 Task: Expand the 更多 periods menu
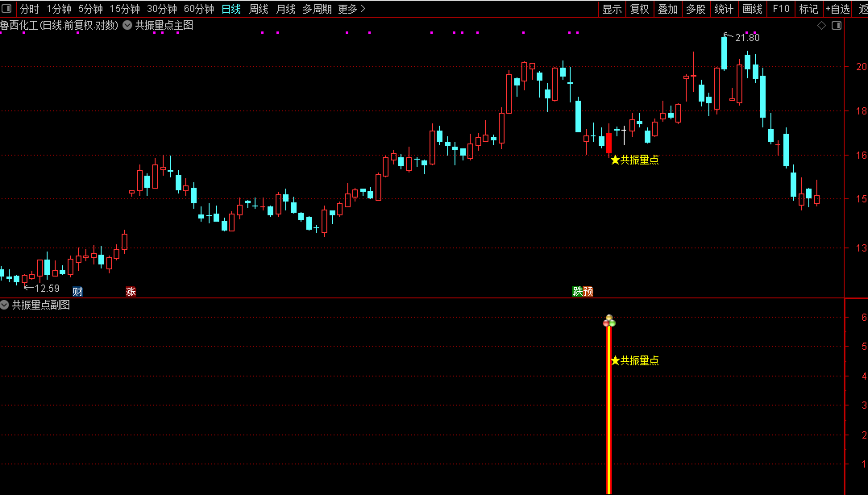(351, 9)
